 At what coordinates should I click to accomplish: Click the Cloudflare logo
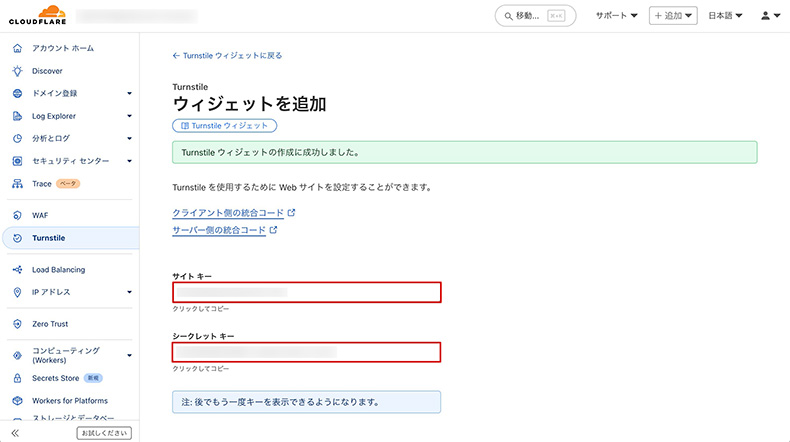pyautogui.click(x=38, y=15)
